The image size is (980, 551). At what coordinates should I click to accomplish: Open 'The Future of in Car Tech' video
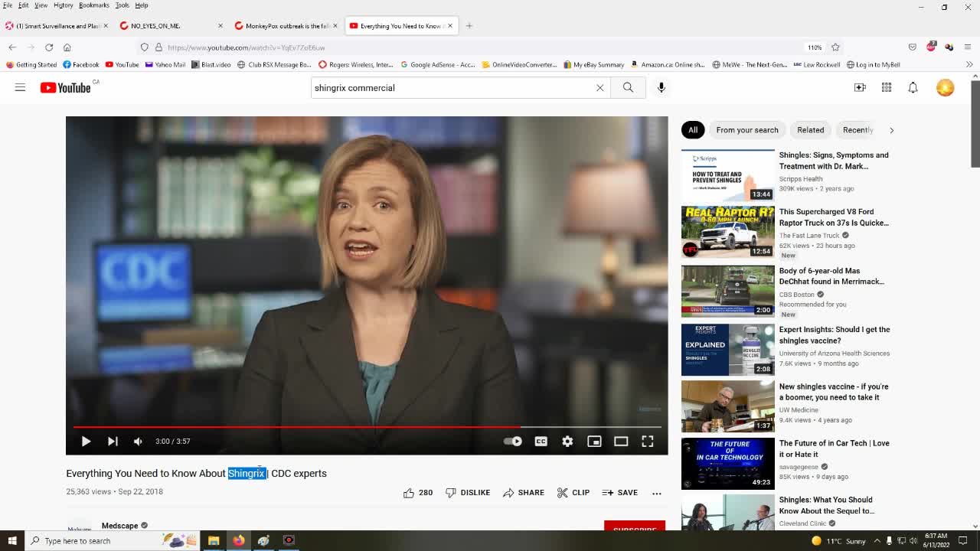pyautogui.click(x=835, y=448)
